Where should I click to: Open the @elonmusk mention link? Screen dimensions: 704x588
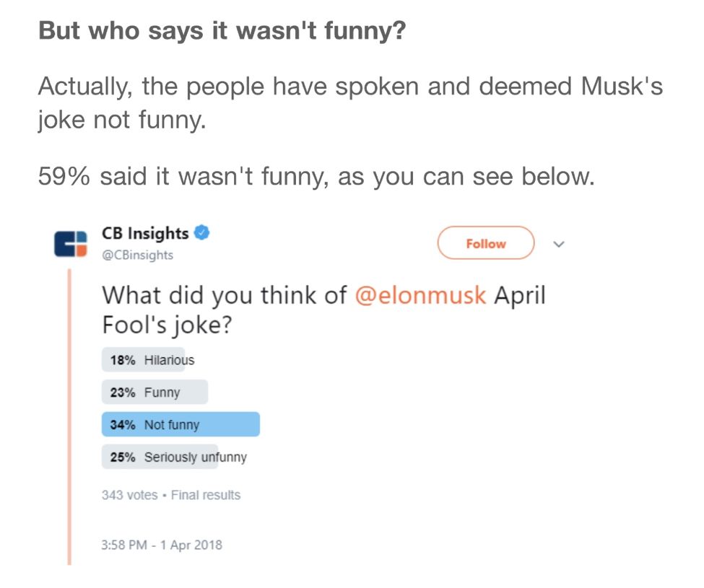pos(420,296)
